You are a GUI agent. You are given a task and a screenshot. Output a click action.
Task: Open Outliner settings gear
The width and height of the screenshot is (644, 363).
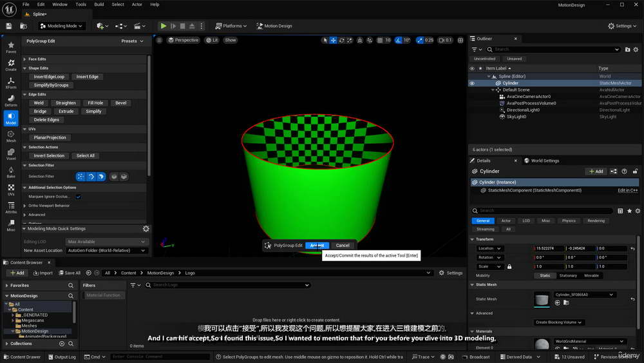pos(636,50)
